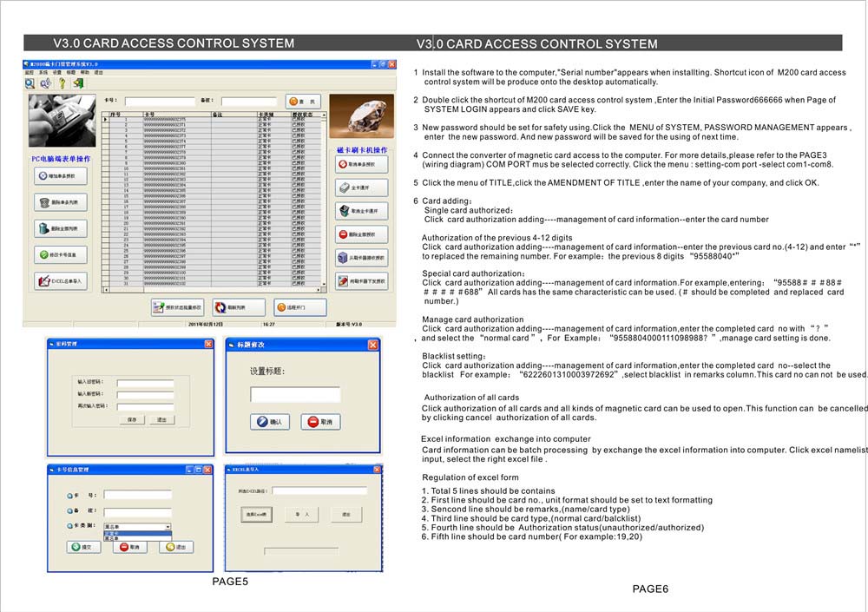This screenshot has height=612, width=868.
Task: Open help via the yellow question mark icon
Action: pyautogui.click(x=62, y=83)
